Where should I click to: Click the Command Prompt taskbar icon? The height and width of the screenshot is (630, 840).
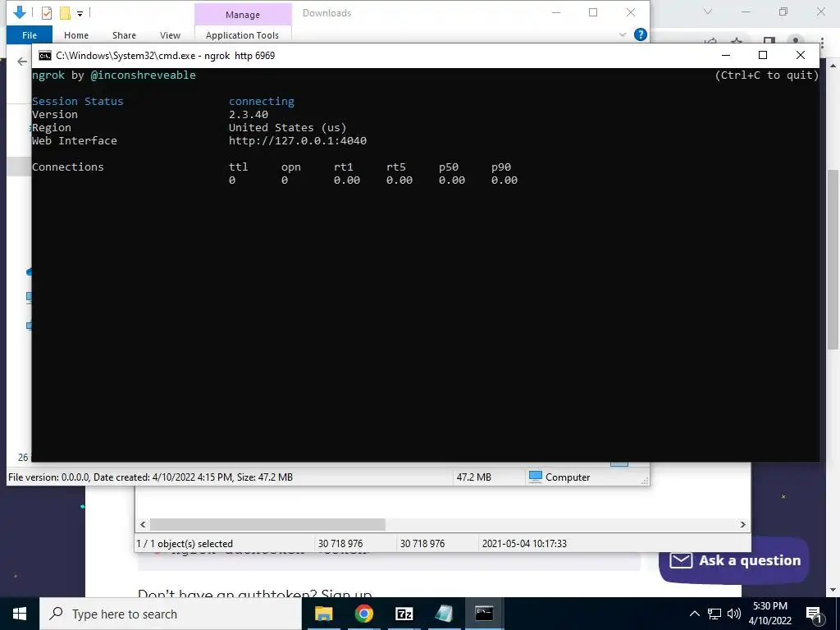(x=484, y=614)
